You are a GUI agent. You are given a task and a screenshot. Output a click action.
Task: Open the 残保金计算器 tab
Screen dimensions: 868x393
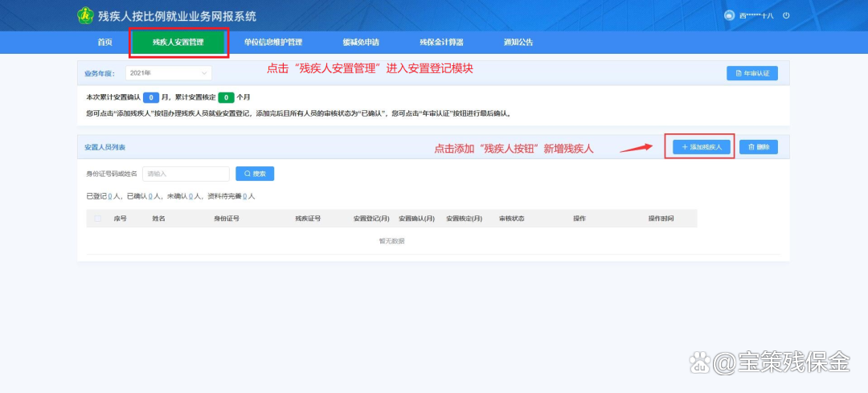coord(441,42)
